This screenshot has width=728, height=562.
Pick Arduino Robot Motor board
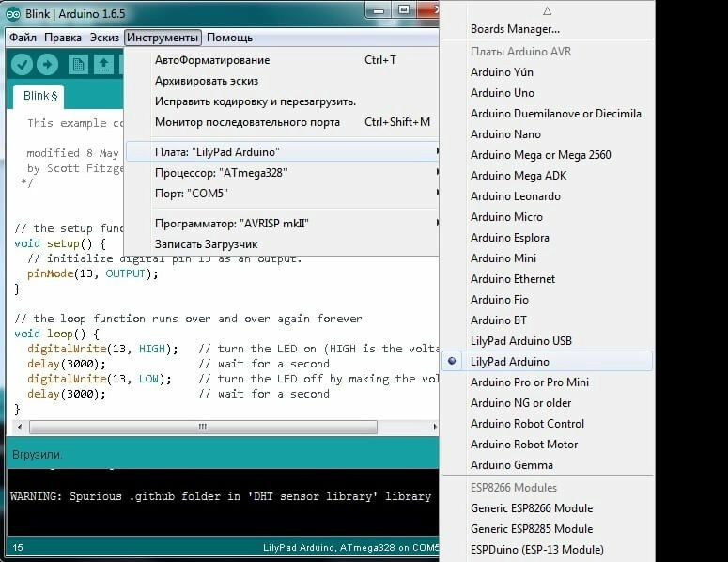[x=548, y=444]
